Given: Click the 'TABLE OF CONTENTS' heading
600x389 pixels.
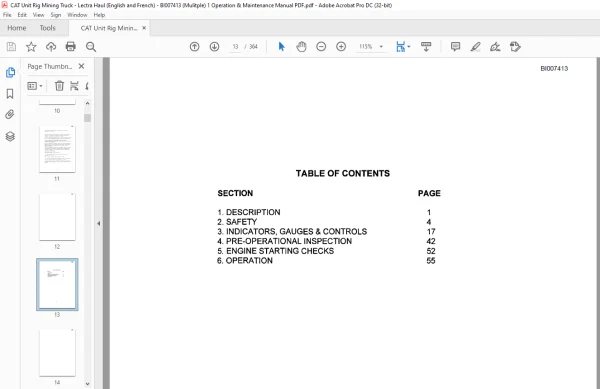Looking at the screenshot, I should click(x=343, y=173).
